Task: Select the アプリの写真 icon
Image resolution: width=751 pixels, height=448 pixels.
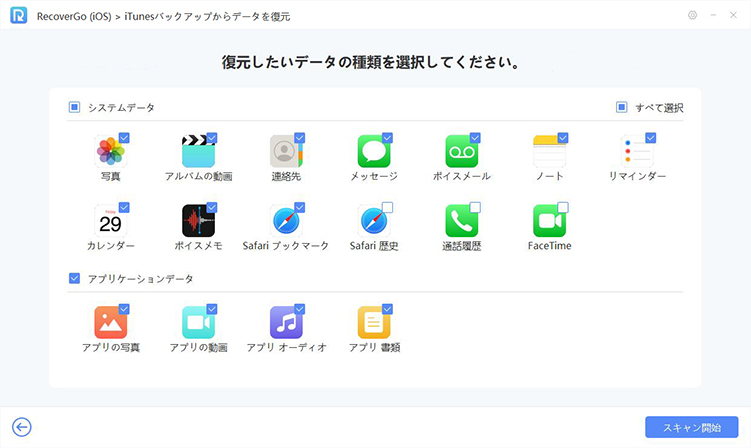Action: pos(111,322)
